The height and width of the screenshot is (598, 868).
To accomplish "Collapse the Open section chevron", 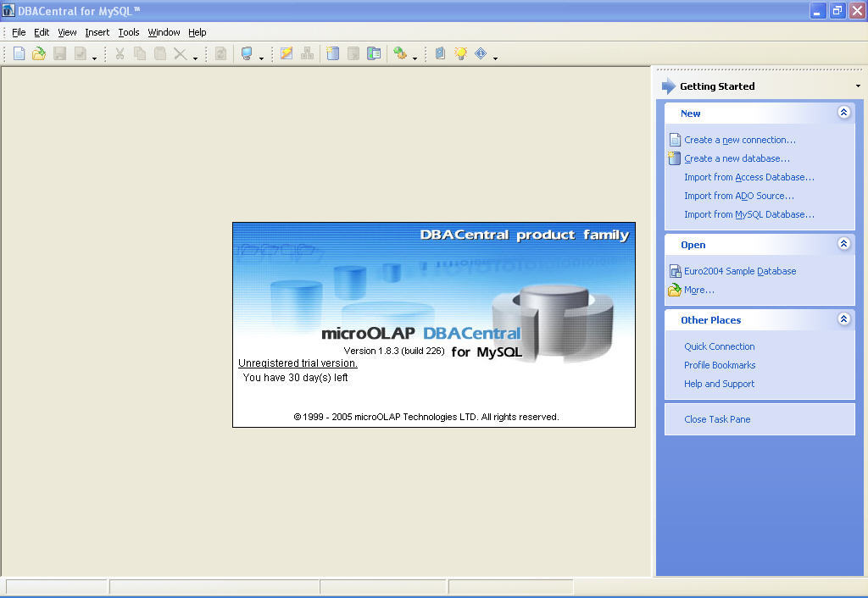I will [x=843, y=243].
